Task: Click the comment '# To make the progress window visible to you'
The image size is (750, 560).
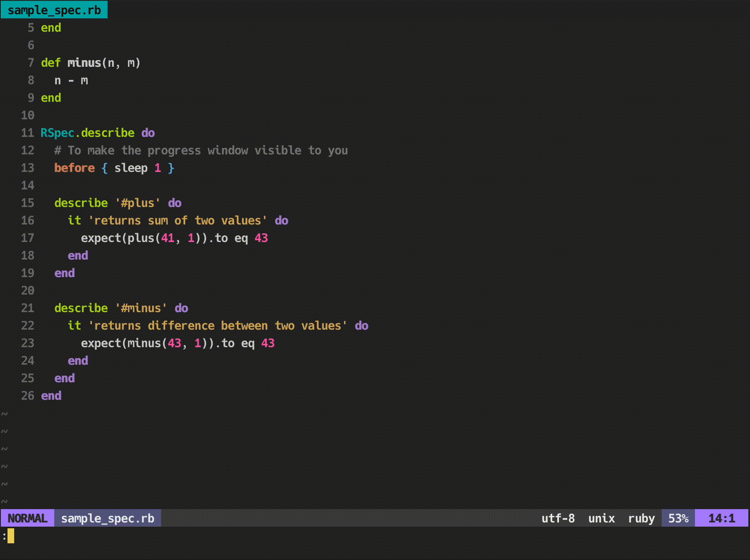Action: (x=201, y=150)
